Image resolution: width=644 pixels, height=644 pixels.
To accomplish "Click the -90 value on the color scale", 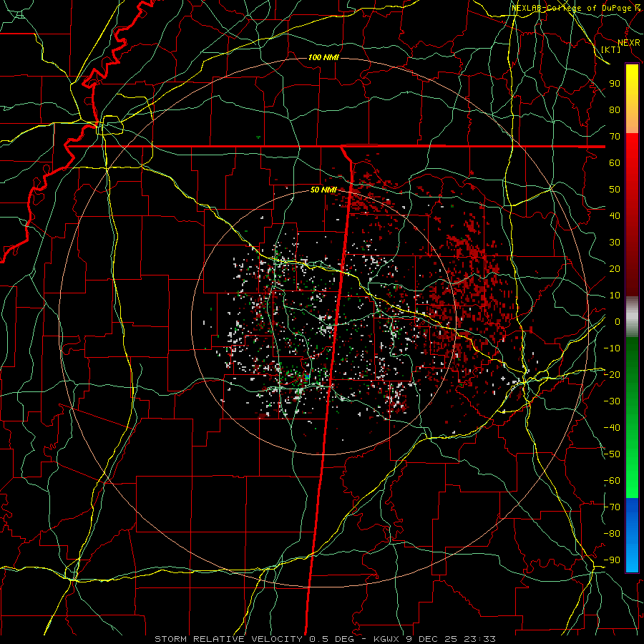I will [612, 560].
